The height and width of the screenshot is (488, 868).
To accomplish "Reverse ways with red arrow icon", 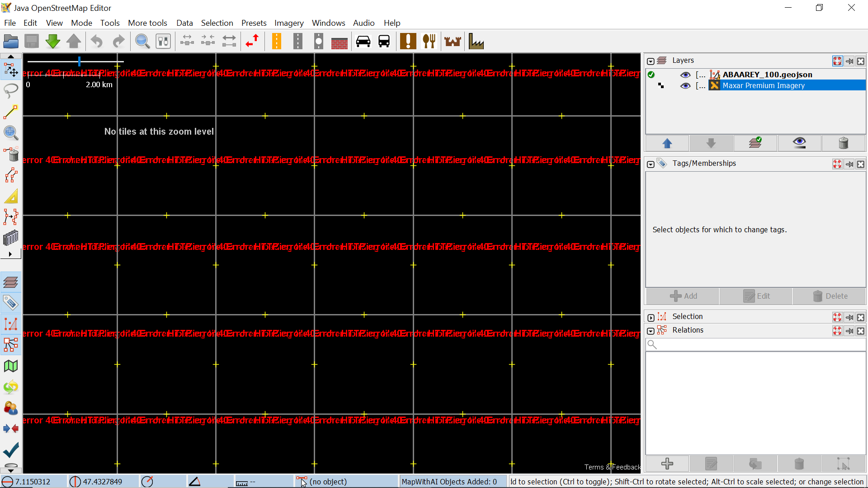I will tap(252, 42).
